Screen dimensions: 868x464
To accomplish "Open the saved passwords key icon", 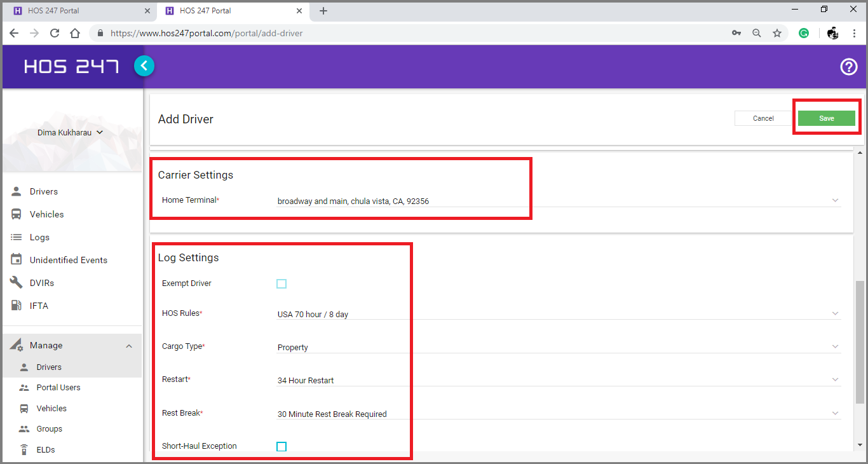I will click(x=736, y=33).
